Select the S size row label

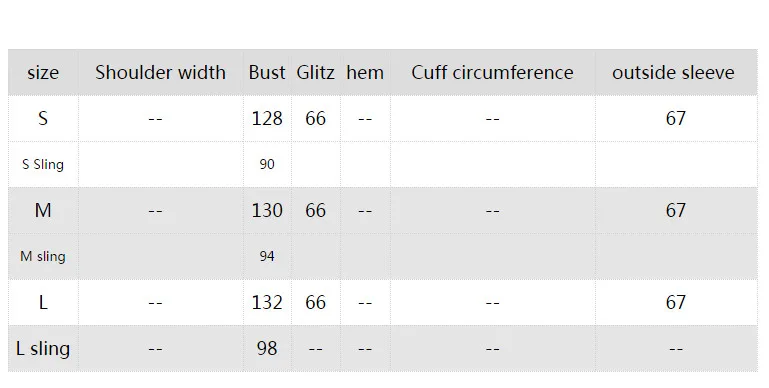tap(43, 118)
